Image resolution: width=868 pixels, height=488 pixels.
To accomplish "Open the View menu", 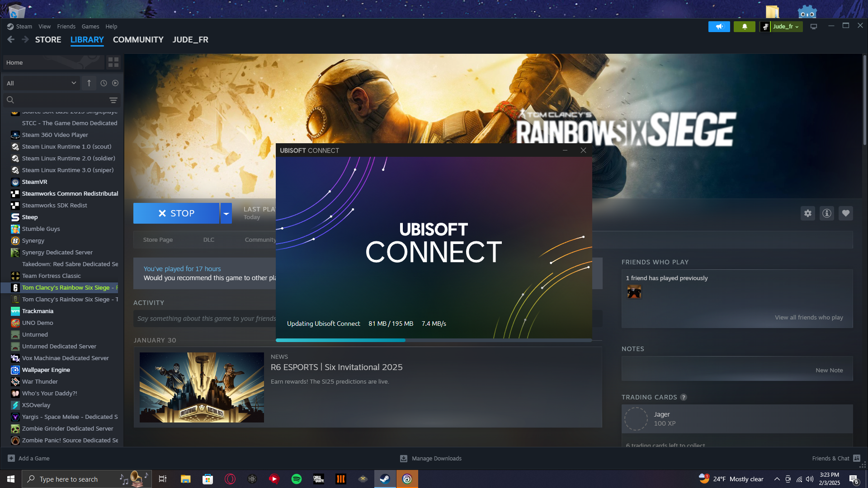I will click(x=45, y=27).
